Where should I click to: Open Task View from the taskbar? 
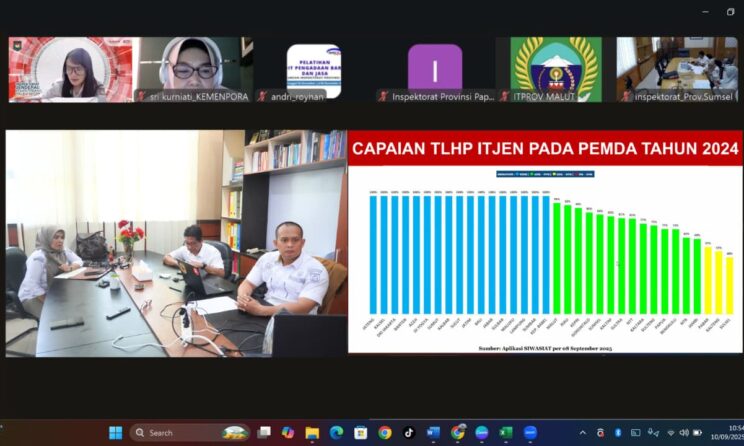click(263, 432)
